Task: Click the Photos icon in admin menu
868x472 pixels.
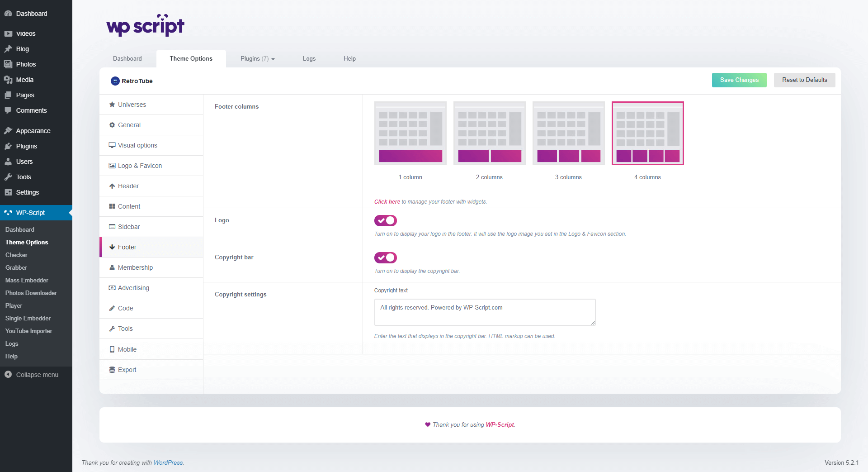Action: (8, 64)
